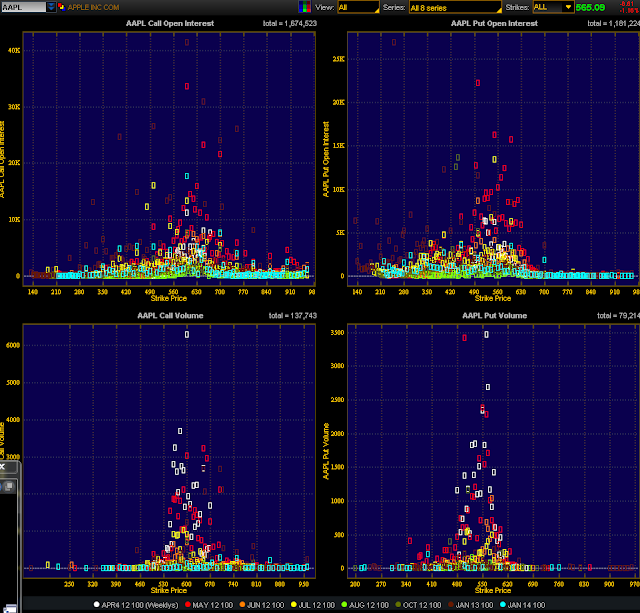The width and height of the screenshot is (640, 613).
Task: Click the APPLE INC COM company name
Action: click(93, 7)
